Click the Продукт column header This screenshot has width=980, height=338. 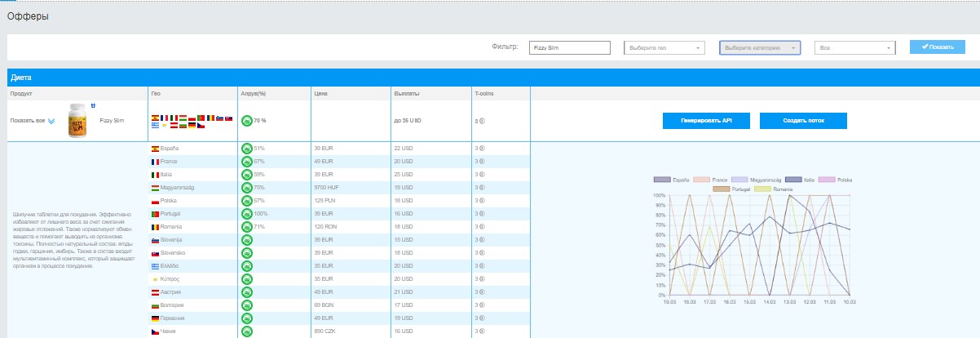(x=21, y=93)
